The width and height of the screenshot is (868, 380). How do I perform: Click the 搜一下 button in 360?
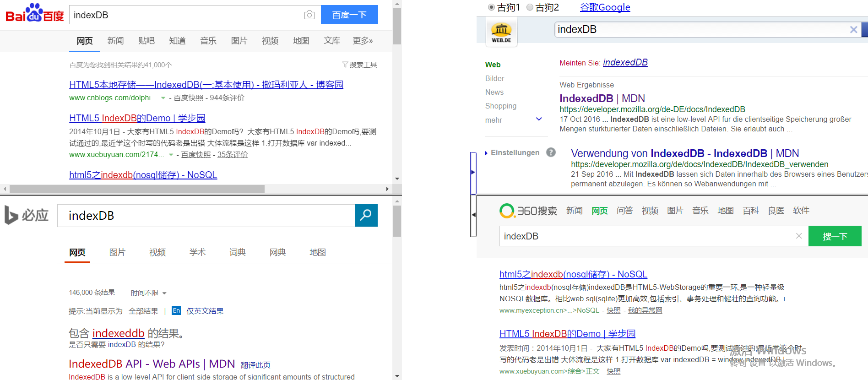(x=835, y=236)
